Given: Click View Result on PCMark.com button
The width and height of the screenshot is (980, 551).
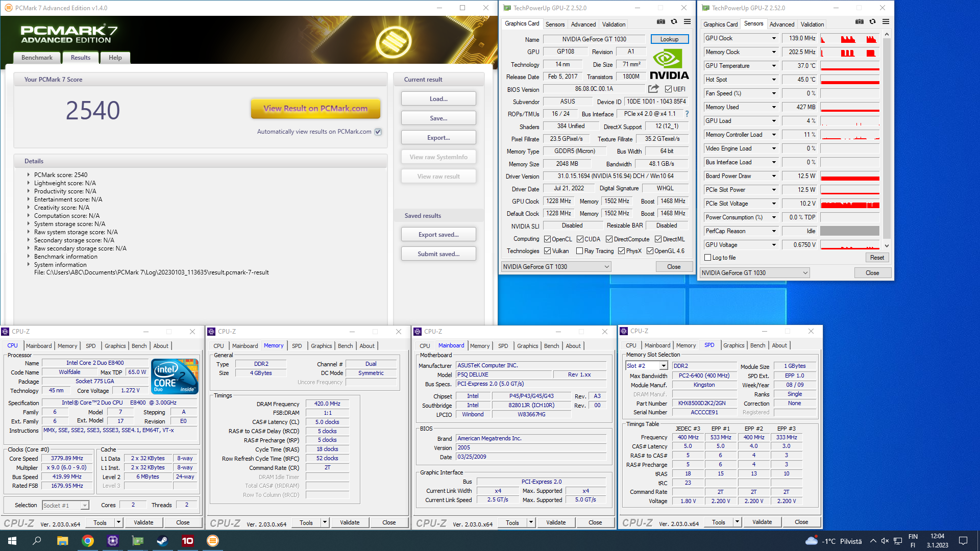Looking at the screenshot, I should coord(315,108).
